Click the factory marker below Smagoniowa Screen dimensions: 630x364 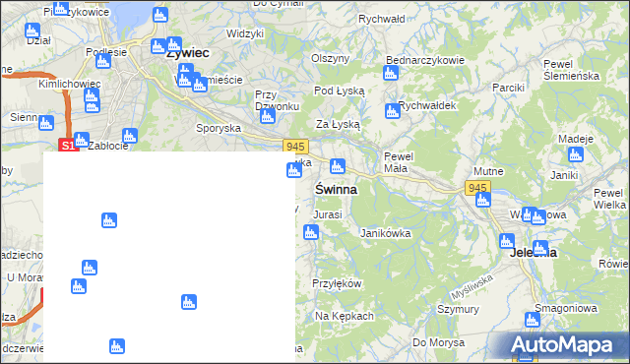point(533,320)
